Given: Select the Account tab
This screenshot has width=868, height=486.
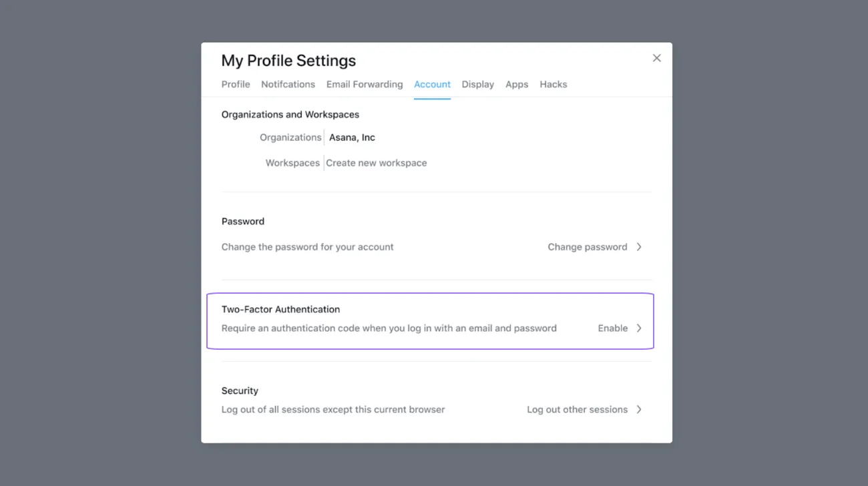Looking at the screenshot, I should pyautogui.click(x=432, y=84).
